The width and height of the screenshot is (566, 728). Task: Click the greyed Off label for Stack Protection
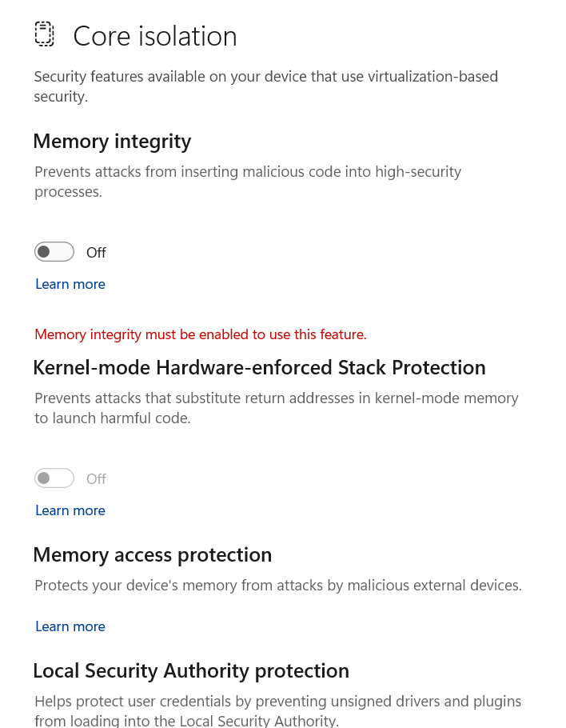click(x=96, y=479)
